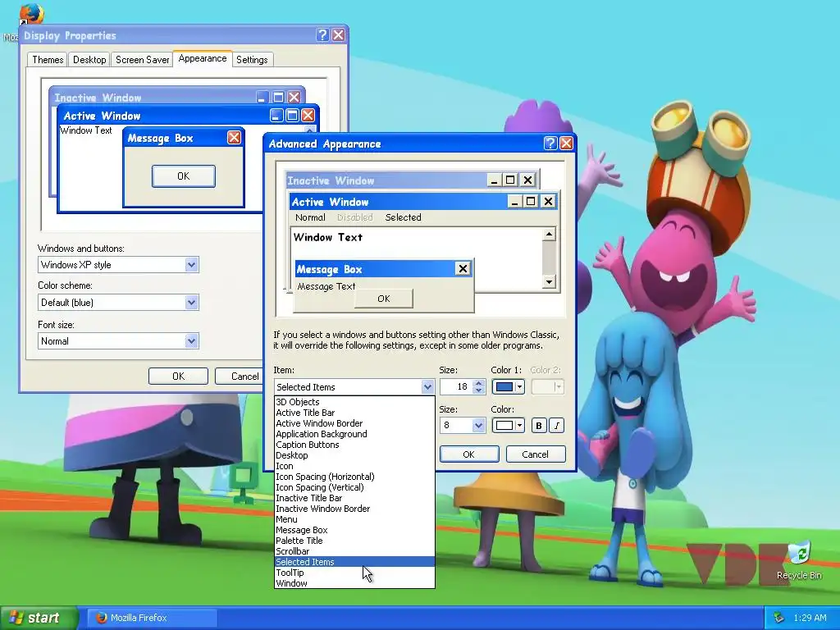Click preview scrollbar up arrow
840x630 pixels.
click(549, 234)
